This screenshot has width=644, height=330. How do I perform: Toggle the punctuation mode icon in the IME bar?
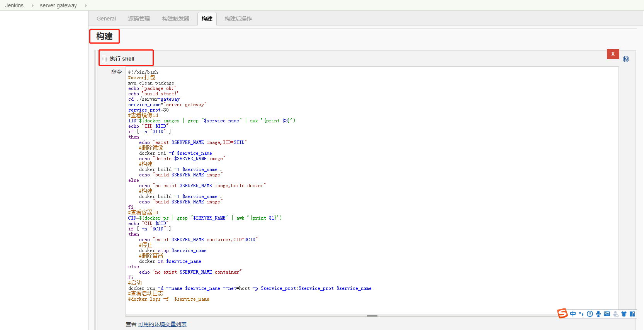tap(581, 314)
